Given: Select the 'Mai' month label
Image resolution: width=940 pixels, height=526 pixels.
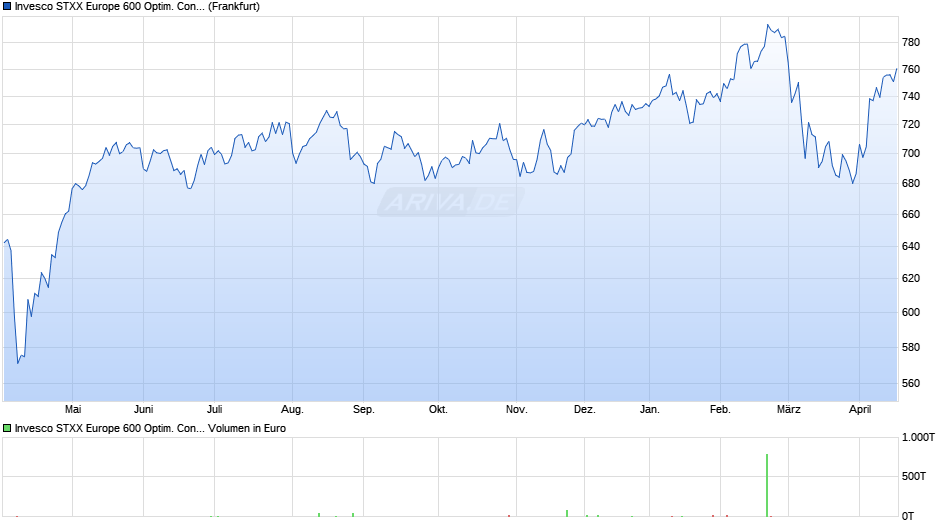Looking at the screenshot, I should 73,409.
